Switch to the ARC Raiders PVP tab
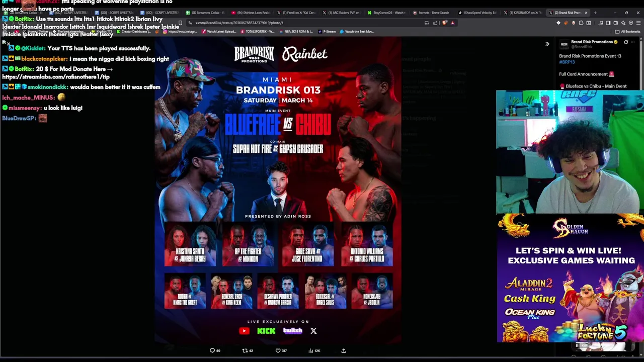 click(341, 13)
